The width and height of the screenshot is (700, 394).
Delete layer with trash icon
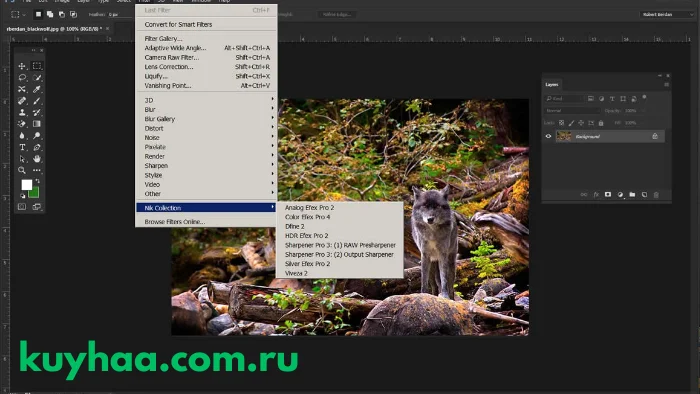(656, 195)
